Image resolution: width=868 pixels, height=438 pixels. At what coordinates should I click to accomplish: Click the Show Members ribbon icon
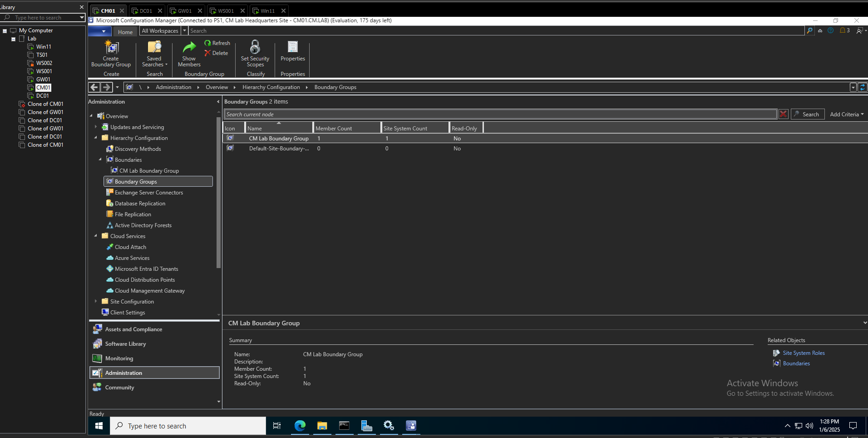pos(189,54)
